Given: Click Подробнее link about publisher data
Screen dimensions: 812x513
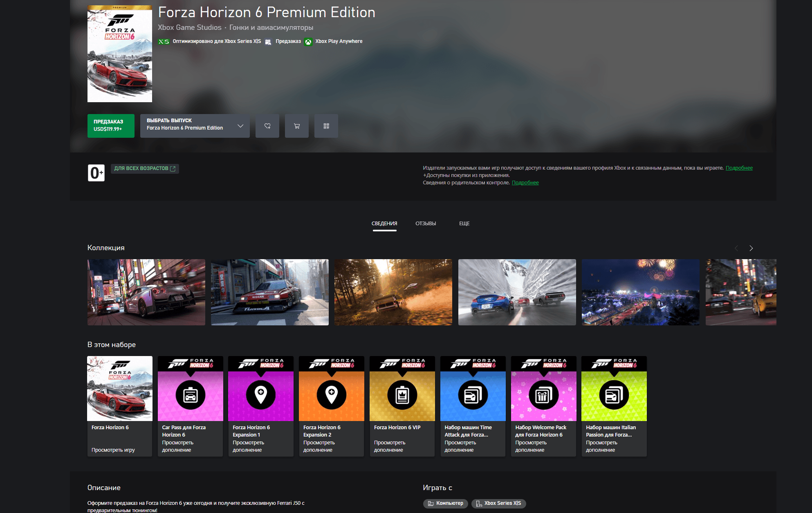Looking at the screenshot, I should (x=739, y=168).
